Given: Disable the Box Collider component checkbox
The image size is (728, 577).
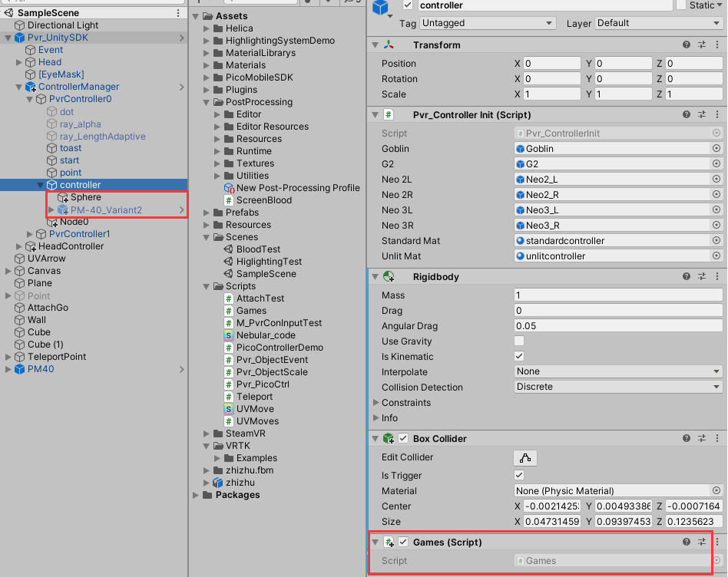Looking at the screenshot, I should coord(403,438).
